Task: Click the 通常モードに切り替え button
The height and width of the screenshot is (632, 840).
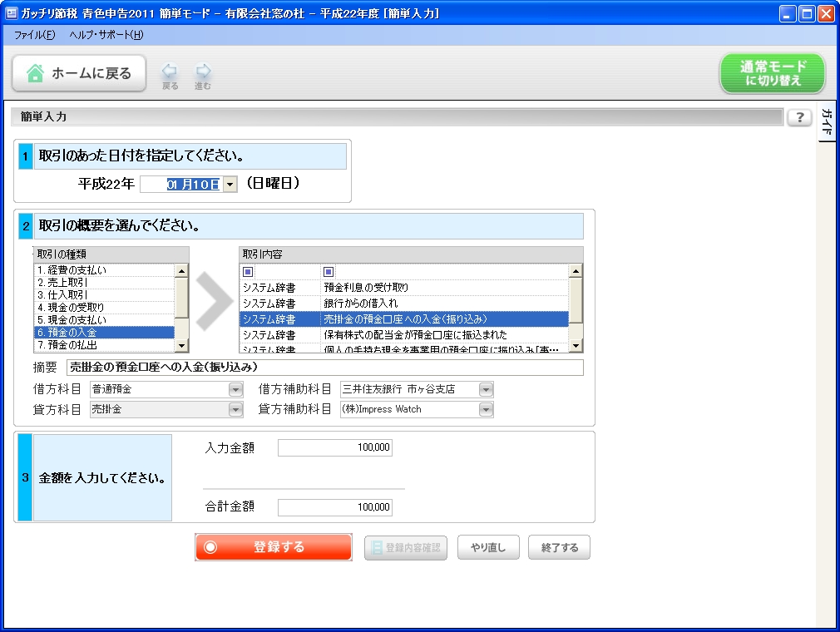Action: (x=771, y=72)
